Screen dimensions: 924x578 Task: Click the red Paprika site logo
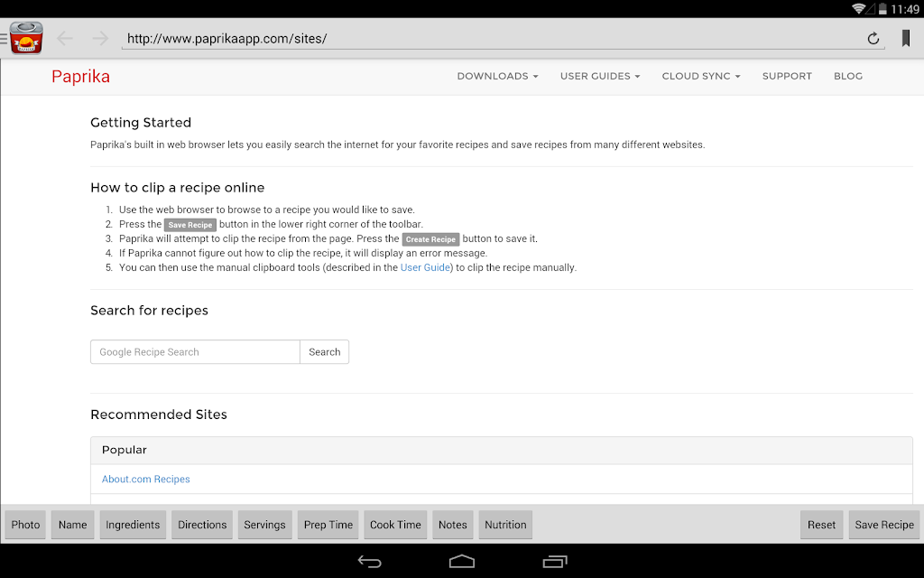coord(80,77)
